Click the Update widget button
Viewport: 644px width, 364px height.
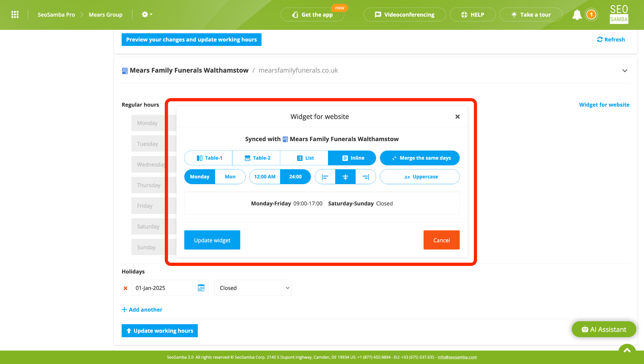point(212,240)
